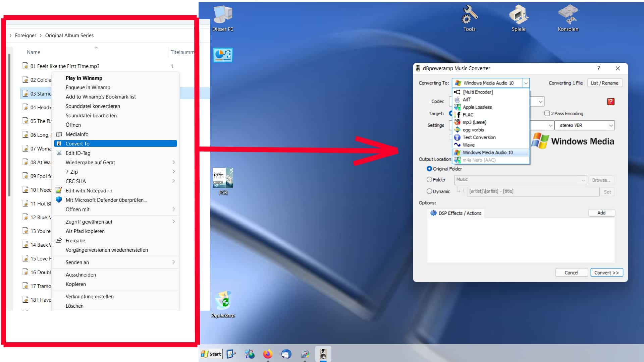Click the Firefox taskbar icon
644x362 pixels.
point(268,354)
